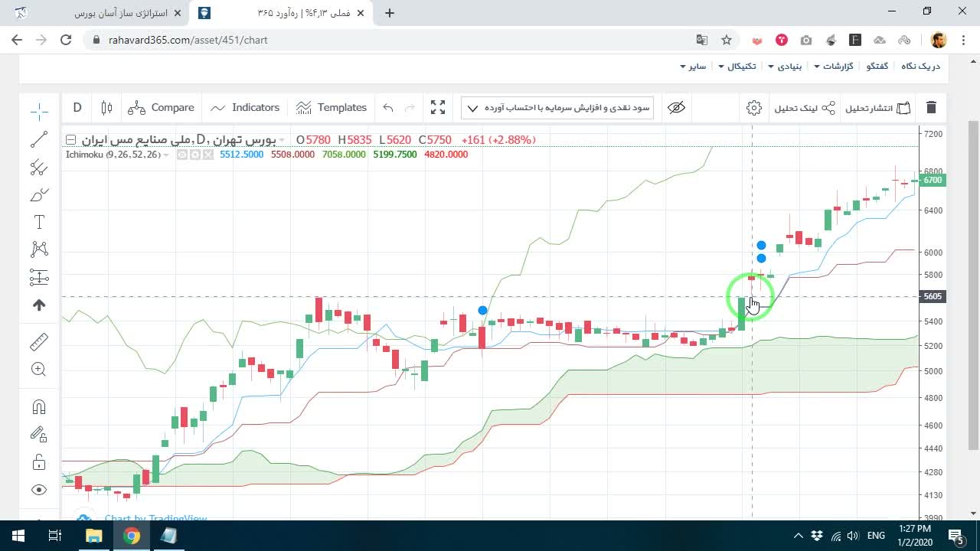Open the تکنیکال menu
The image size is (980, 551).
(x=737, y=67)
